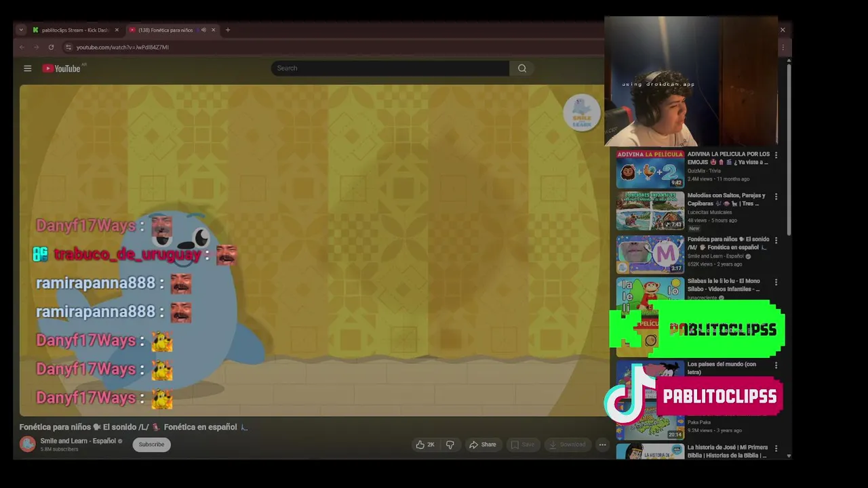The height and width of the screenshot is (488, 868).
Task: Open a new browser tab with plus
Action: pyautogui.click(x=228, y=30)
